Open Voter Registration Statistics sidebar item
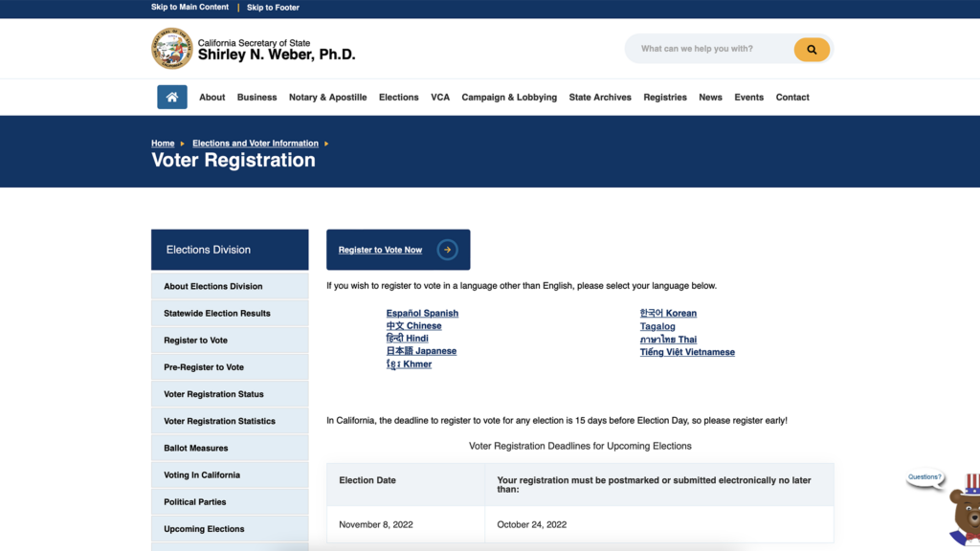980x551 pixels. (x=230, y=421)
